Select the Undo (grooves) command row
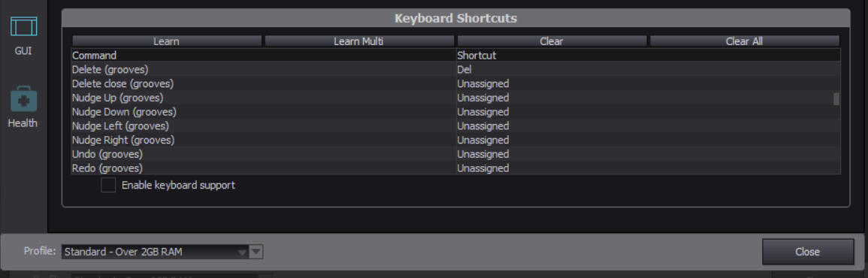 [452, 154]
